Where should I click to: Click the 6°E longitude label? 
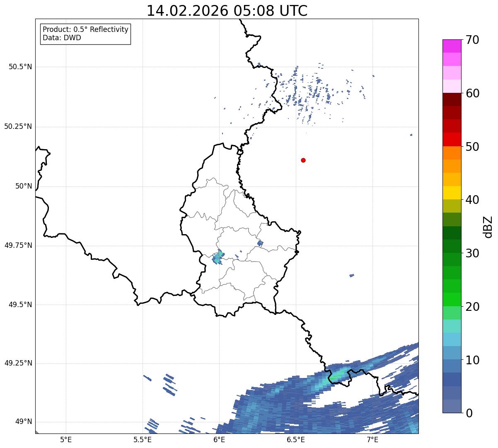pos(219,440)
